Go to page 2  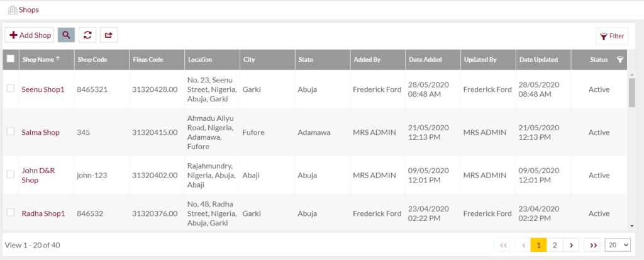coord(555,245)
